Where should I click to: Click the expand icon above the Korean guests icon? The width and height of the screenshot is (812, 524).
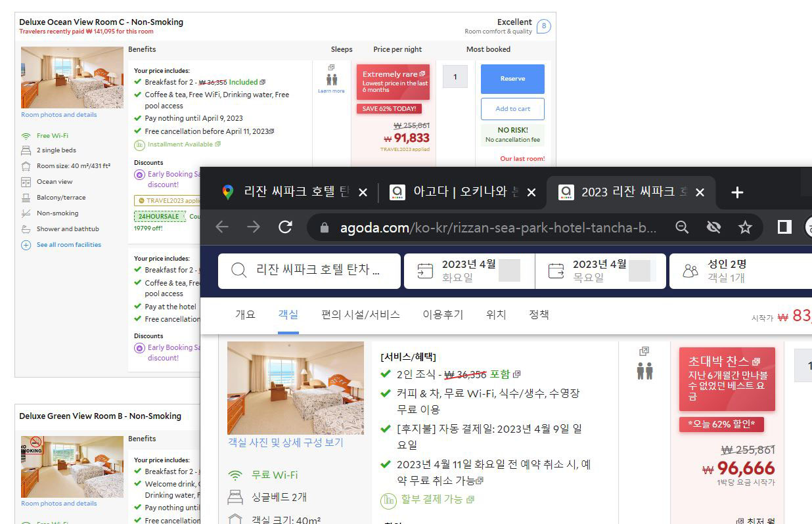coord(644,351)
